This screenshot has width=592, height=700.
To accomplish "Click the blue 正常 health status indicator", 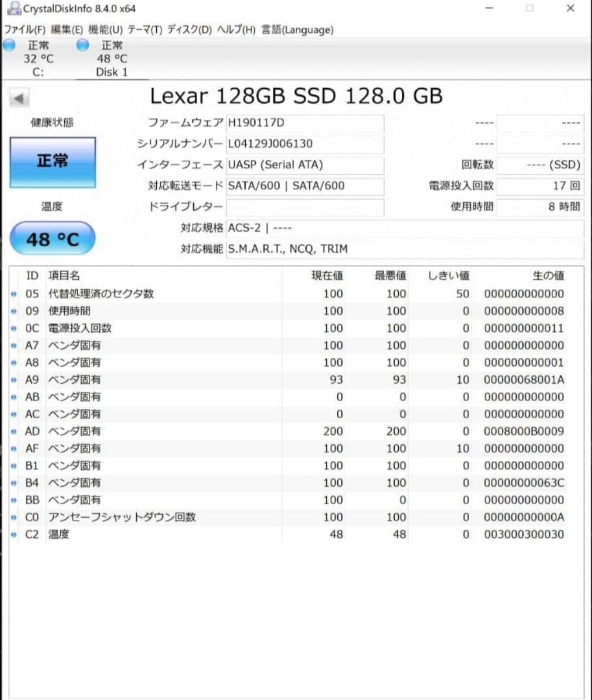I will tap(52, 162).
